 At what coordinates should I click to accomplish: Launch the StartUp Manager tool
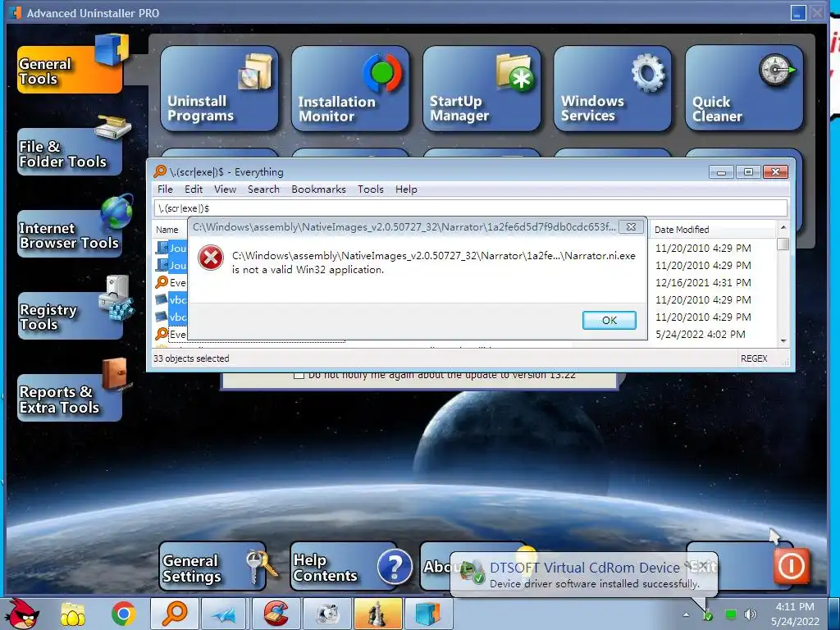pos(482,89)
